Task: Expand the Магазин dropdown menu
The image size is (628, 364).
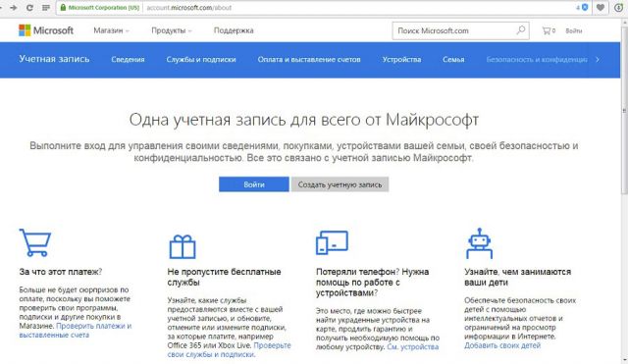Action: (111, 30)
